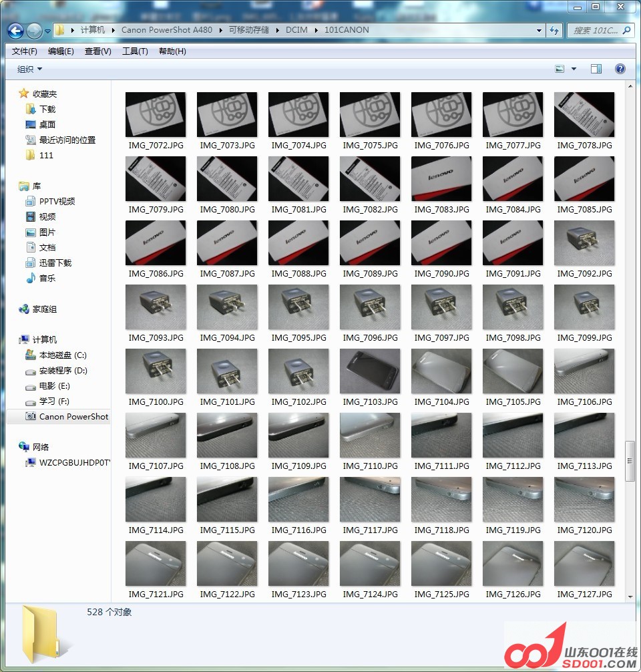Open the 图片 library

click(x=47, y=232)
